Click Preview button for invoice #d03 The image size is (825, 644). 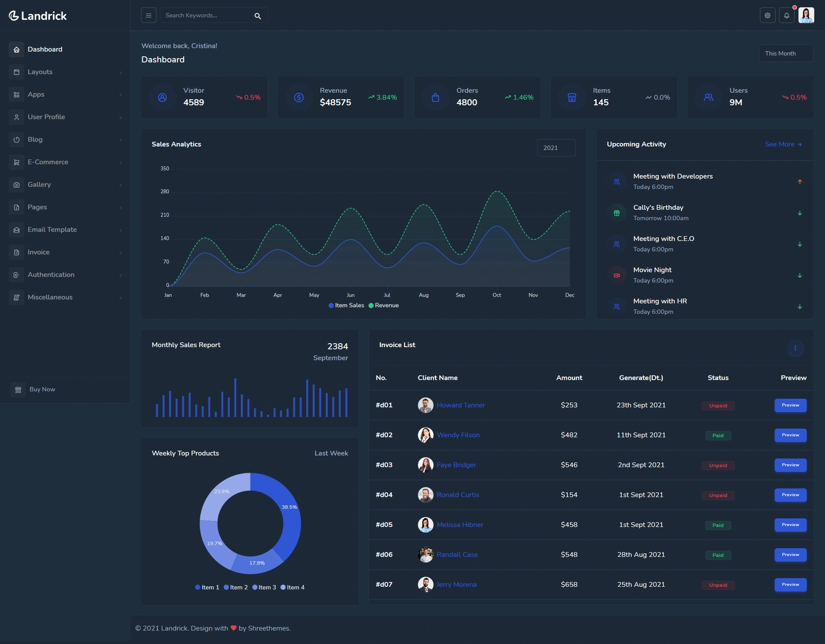tap(790, 465)
